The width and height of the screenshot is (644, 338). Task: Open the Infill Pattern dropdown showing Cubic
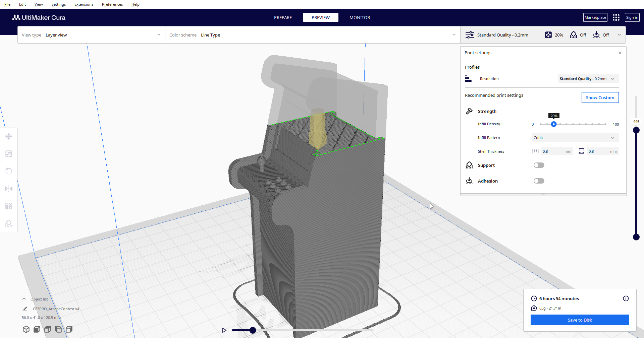click(575, 137)
